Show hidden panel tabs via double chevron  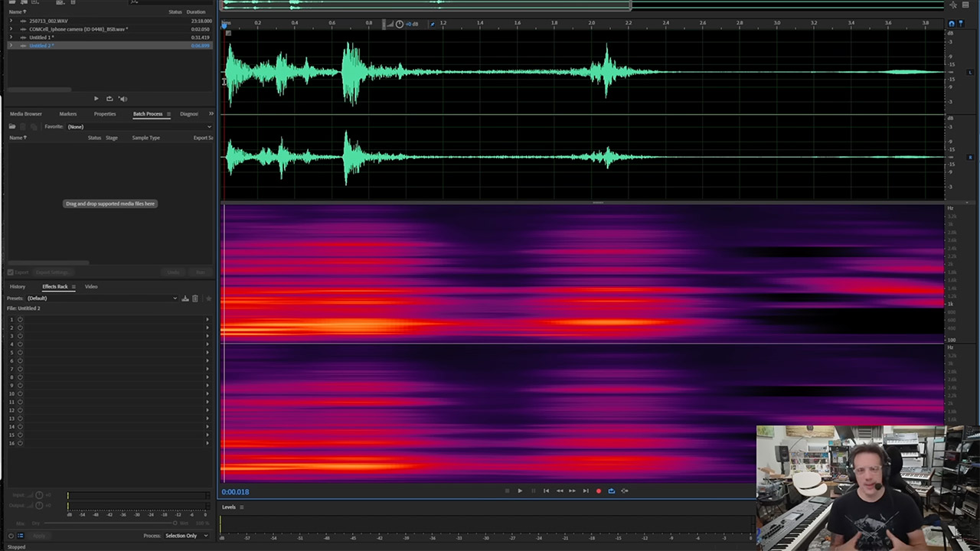[211, 114]
